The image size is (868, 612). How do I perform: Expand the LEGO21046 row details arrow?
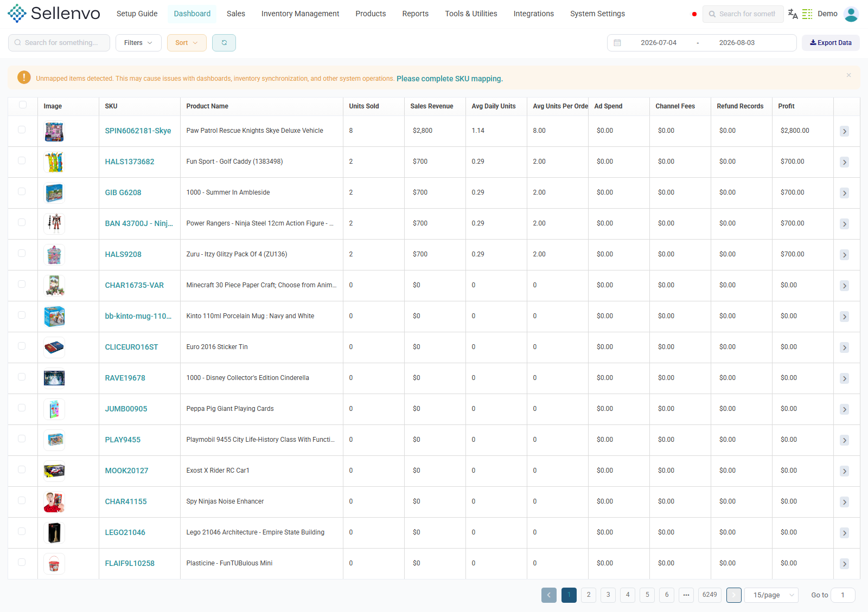click(x=844, y=533)
